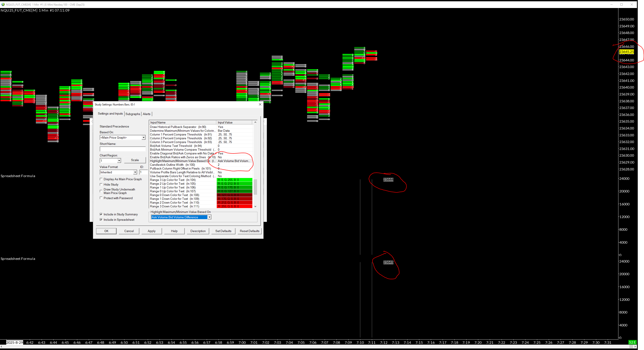Viewport: 644px width, 350px height.
Task: Open the Based On dropdown
Action: (144, 138)
